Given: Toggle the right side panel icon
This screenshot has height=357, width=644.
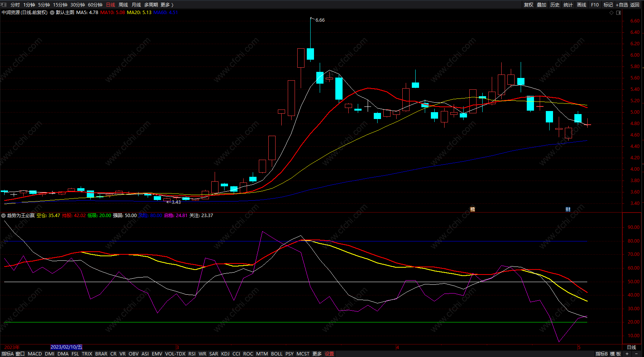Looking at the screenshot, I should (x=618, y=13).
